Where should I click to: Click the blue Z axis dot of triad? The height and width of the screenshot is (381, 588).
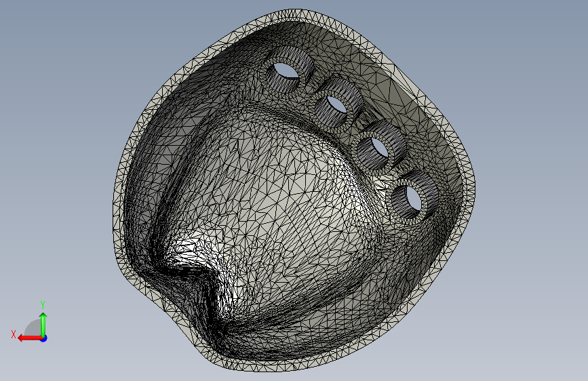pos(44,338)
